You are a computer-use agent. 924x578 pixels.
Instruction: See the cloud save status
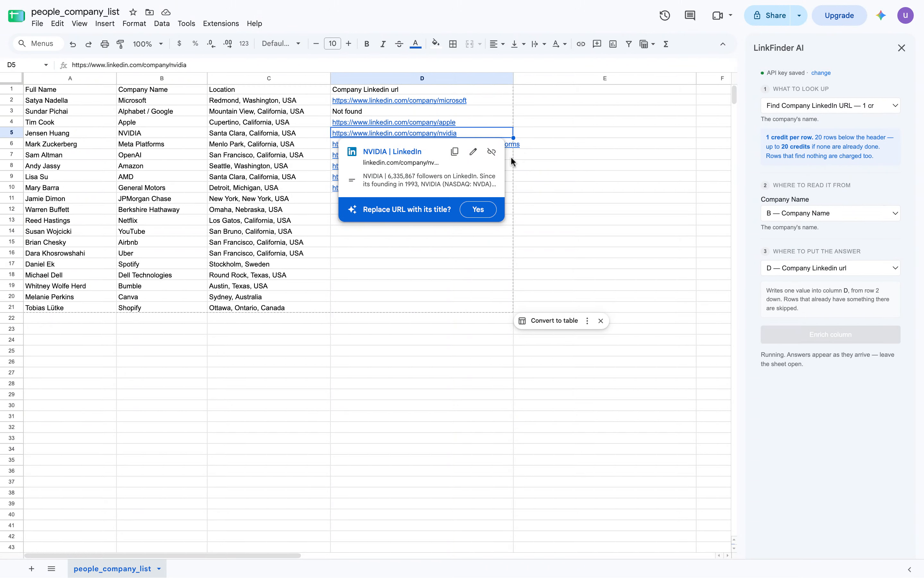(x=166, y=12)
